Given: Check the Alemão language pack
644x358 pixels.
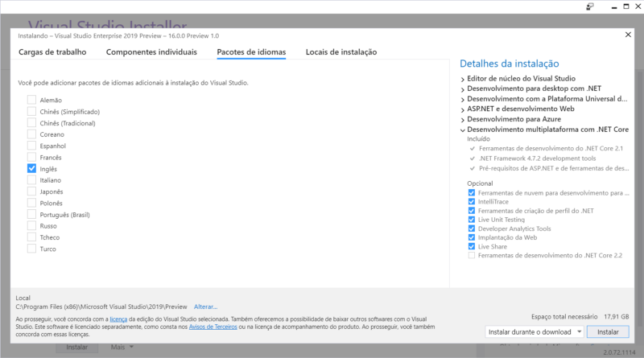Looking at the screenshot, I should click(x=31, y=100).
